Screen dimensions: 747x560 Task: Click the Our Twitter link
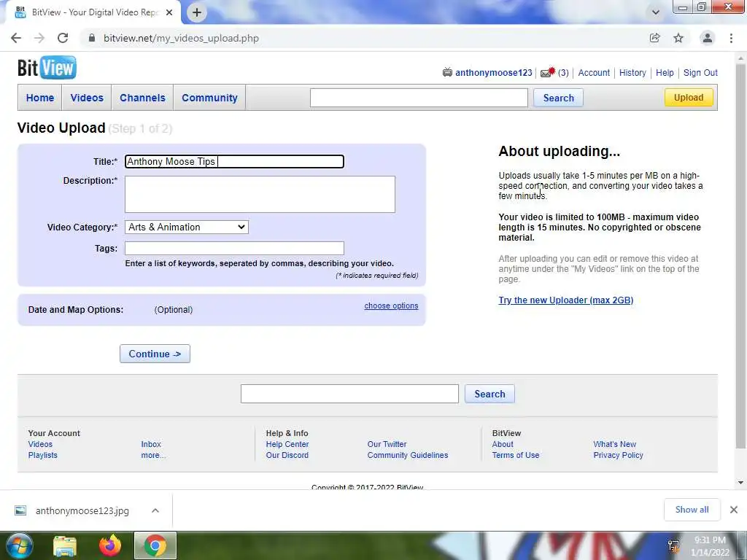point(387,444)
